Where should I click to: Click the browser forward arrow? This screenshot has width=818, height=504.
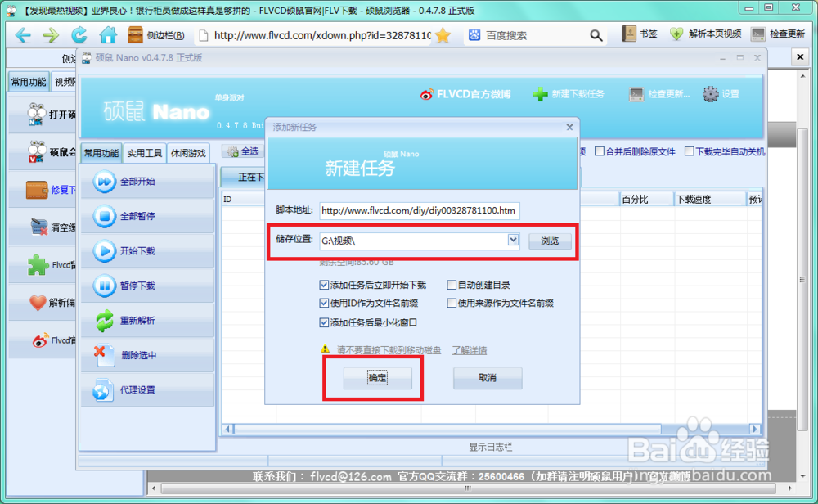[x=51, y=35]
